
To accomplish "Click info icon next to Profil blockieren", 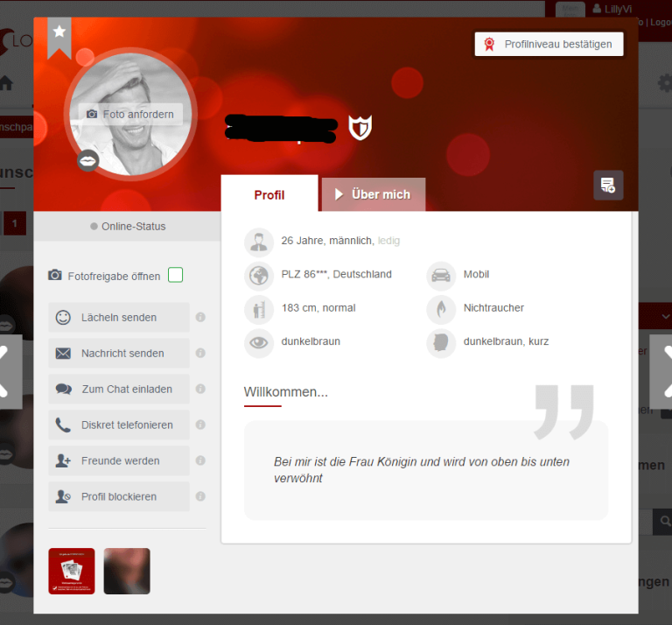I will (200, 496).
